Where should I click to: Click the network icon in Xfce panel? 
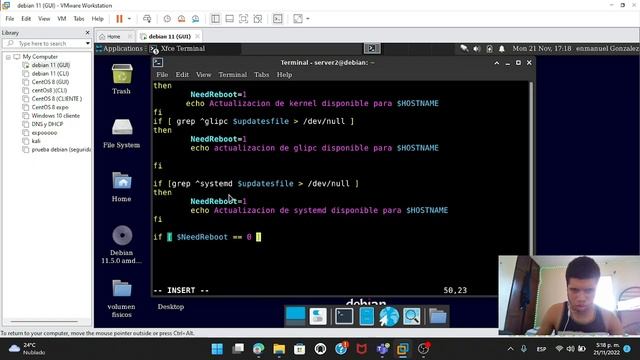(x=464, y=49)
